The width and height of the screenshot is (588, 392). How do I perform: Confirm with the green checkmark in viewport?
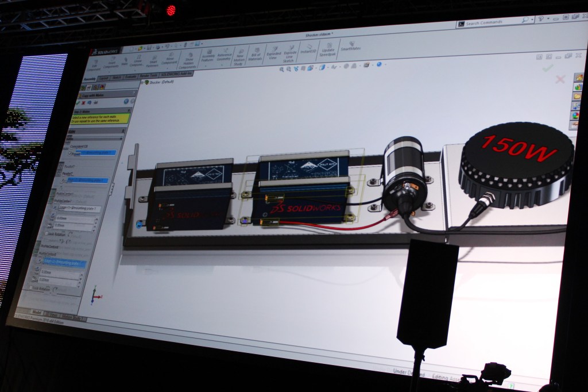point(547,68)
